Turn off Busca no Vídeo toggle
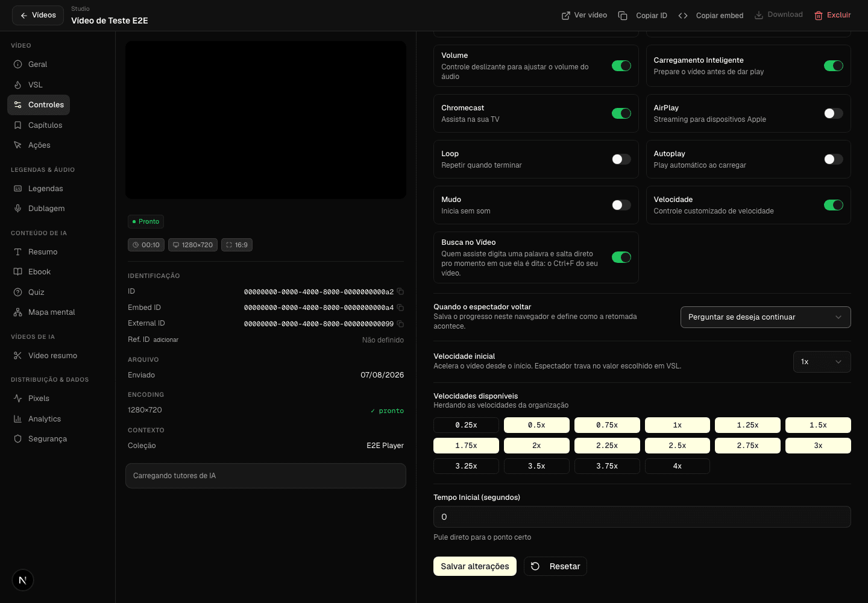Viewport: 868px width, 603px height. [x=621, y=257]
